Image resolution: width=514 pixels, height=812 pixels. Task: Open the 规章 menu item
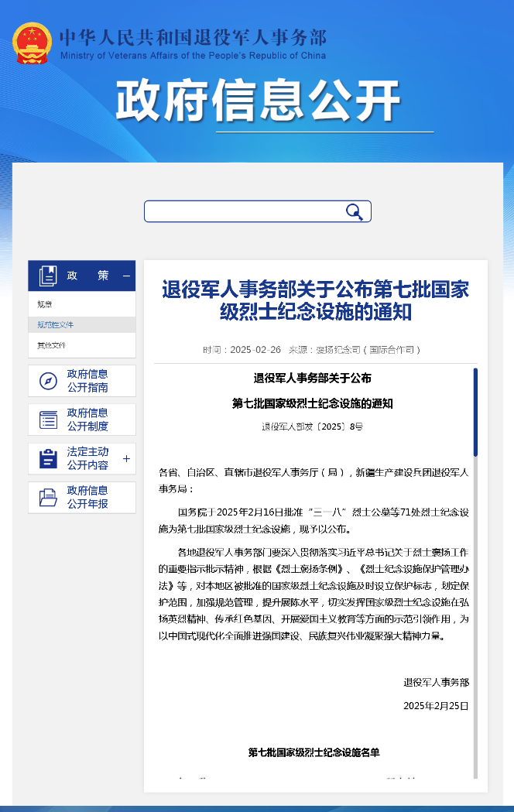click(45, 304)
